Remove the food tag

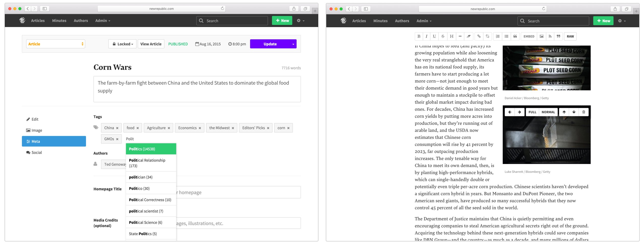[x=138, y=128]
